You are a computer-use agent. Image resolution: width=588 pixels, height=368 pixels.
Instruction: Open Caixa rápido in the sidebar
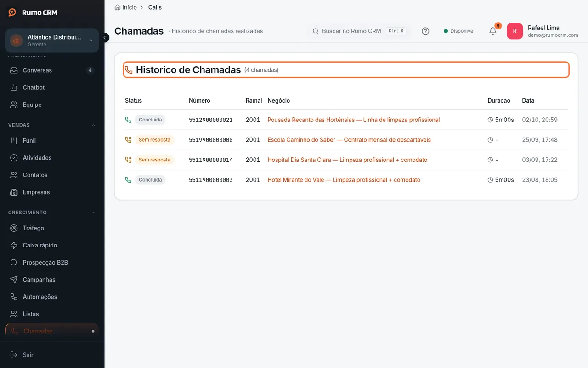click(52, 245)
